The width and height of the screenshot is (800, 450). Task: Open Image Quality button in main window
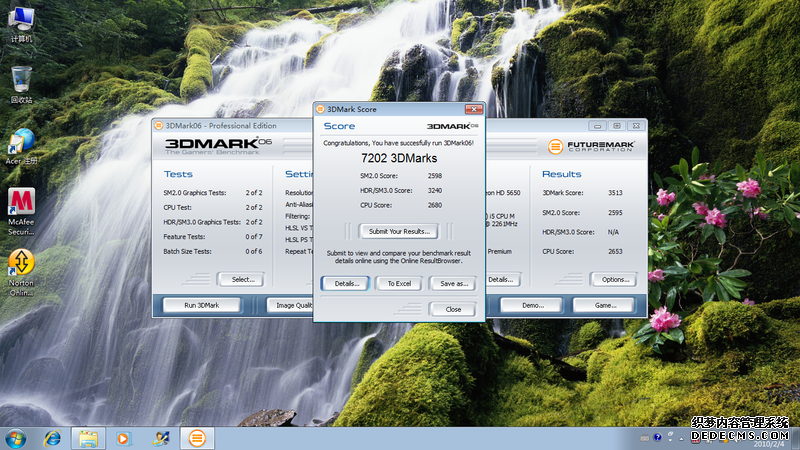coord(290,305)
